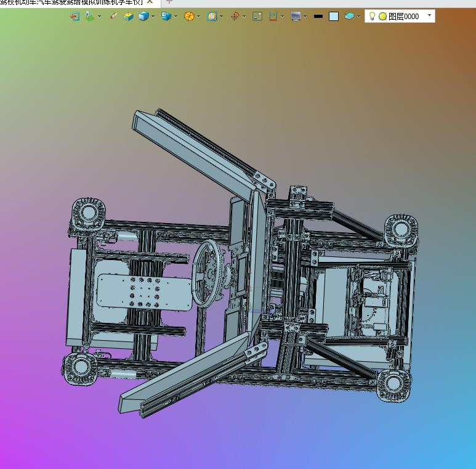This screenshot has width=476, height=469.
Task: Click the blue shaded cube display icon
Action: 143,16
